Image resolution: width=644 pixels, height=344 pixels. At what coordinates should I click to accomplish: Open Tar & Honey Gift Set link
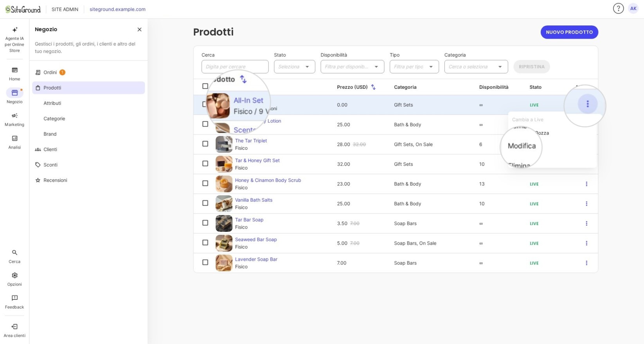click(257, 160)
